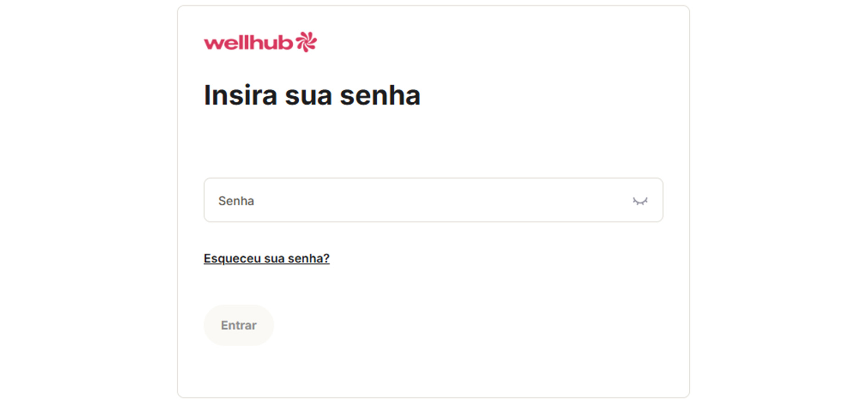Screen dimensions: 868x409
Task: Click the Senha password input field
Action: 412,200
